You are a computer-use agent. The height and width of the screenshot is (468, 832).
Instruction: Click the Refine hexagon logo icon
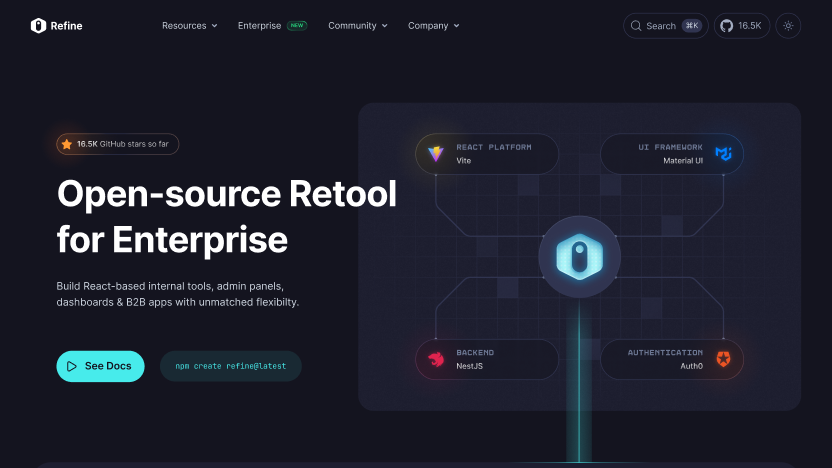click(38, 25)
